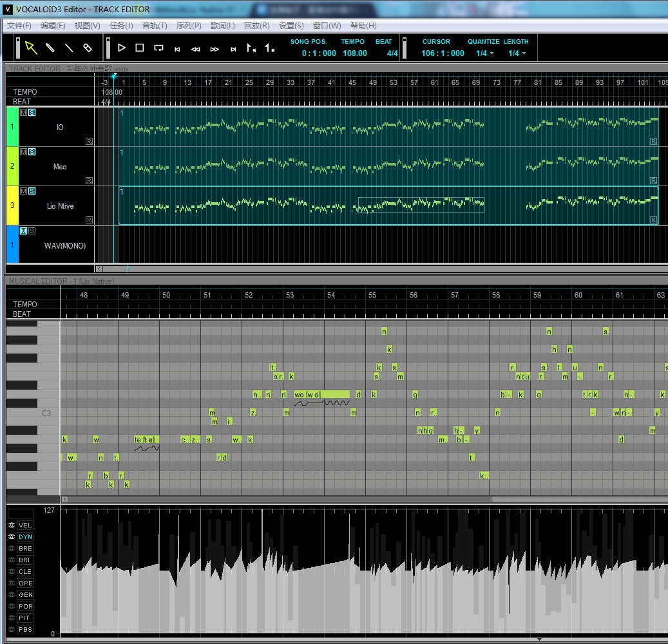668x644 pixels.
Task: Click render icon on IO track
Action: (89, 141)
